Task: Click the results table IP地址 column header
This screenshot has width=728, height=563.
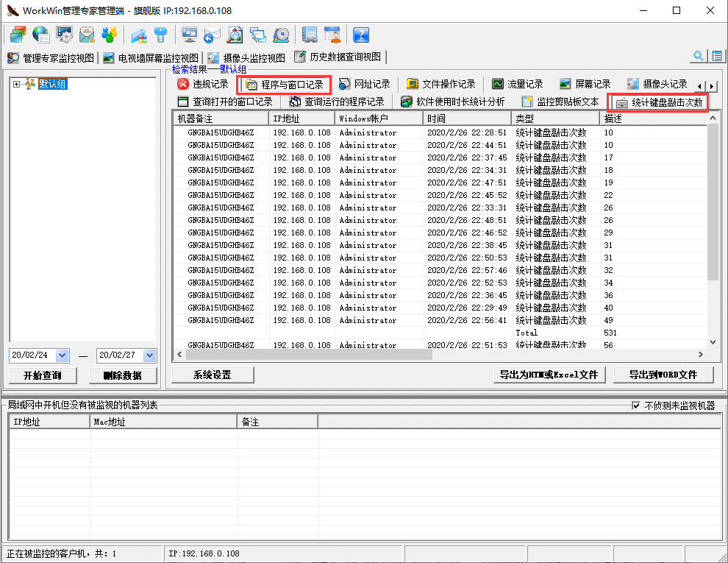Action: coord(301,119)
